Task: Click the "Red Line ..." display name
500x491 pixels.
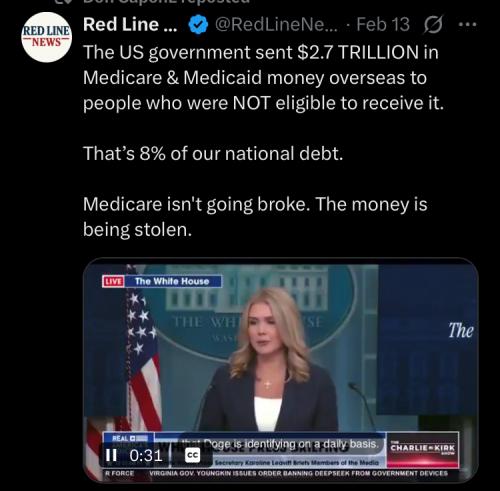Action: 130,25
